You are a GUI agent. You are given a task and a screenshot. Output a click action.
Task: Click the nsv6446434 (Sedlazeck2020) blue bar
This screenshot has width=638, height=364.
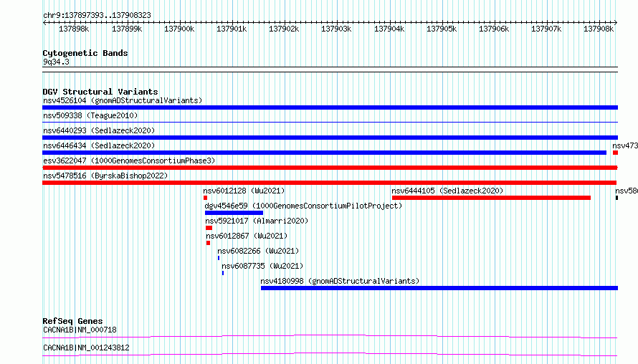point(324,153)
